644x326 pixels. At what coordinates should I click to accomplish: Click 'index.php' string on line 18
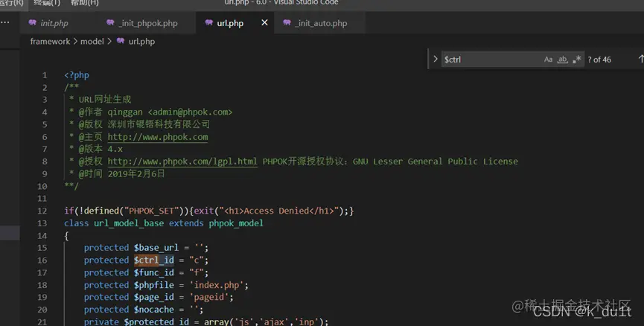217,285
